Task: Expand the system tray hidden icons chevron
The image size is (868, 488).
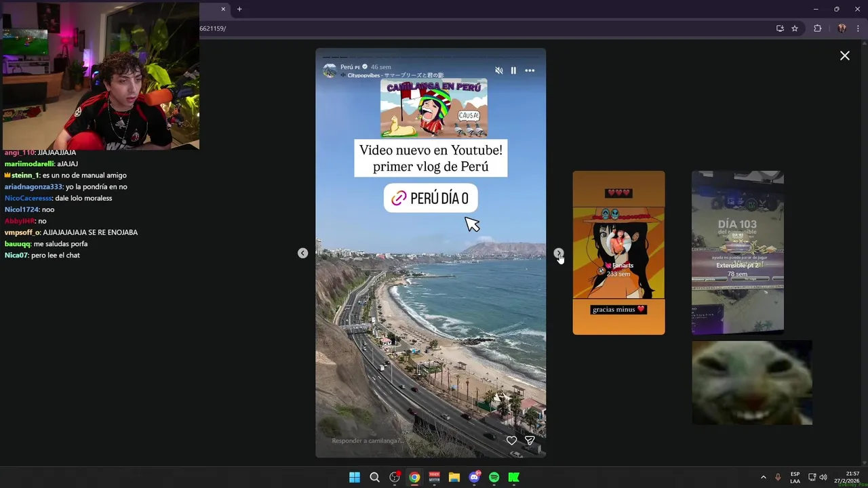Action: [x=764, y=477]
